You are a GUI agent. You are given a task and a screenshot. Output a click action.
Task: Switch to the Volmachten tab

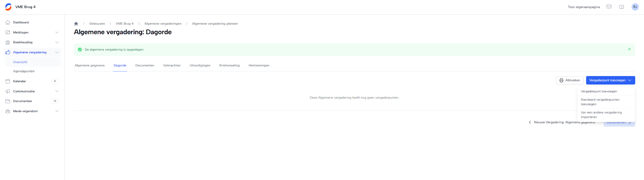(172, 65)
